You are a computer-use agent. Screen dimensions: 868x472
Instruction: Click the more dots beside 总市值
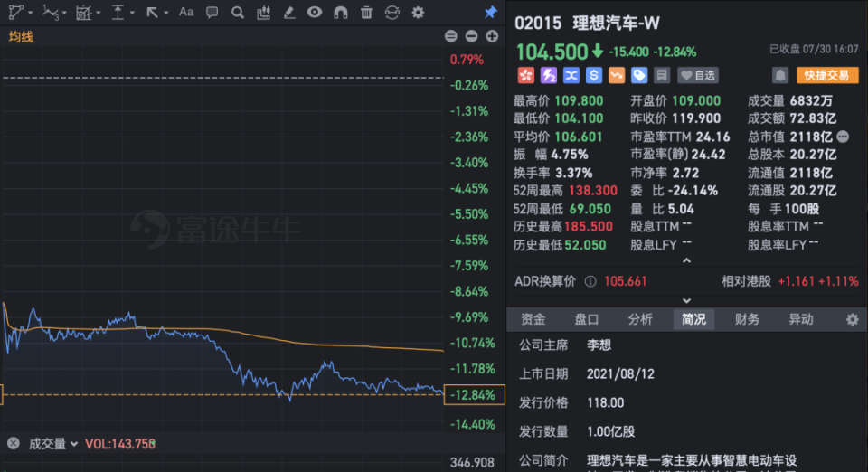pos(843,137)
